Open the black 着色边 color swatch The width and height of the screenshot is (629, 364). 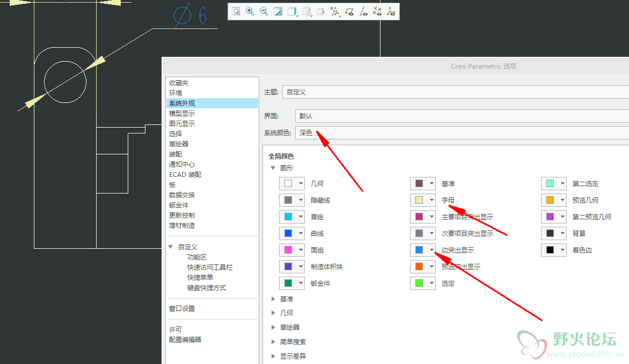tap(553, 250)
